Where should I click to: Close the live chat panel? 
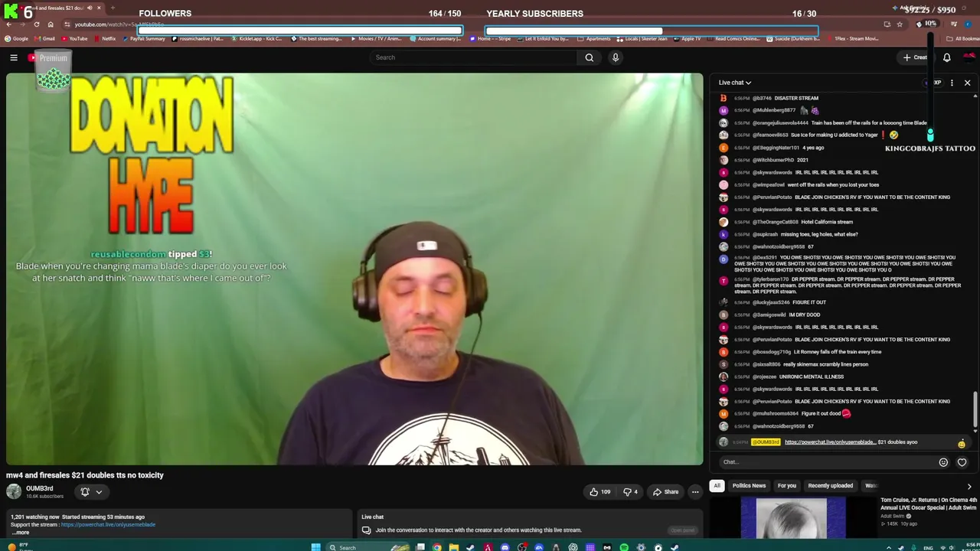click(967, 83)
